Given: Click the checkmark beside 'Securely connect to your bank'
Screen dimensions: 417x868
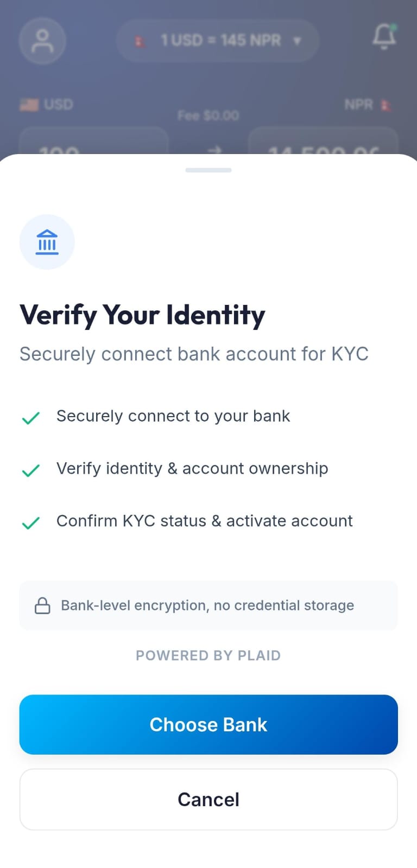Looking at the screenshot, I should pos(31,417).
